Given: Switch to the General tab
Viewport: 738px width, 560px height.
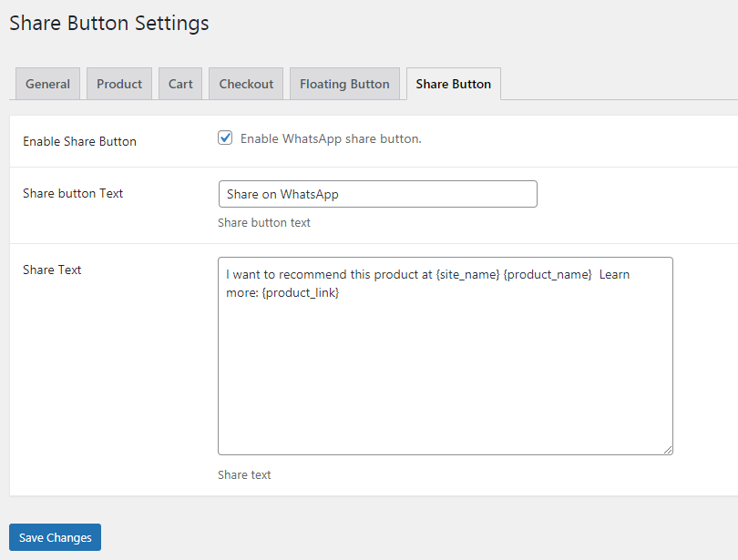Looking at the screenshot, I should pos(47,84).
